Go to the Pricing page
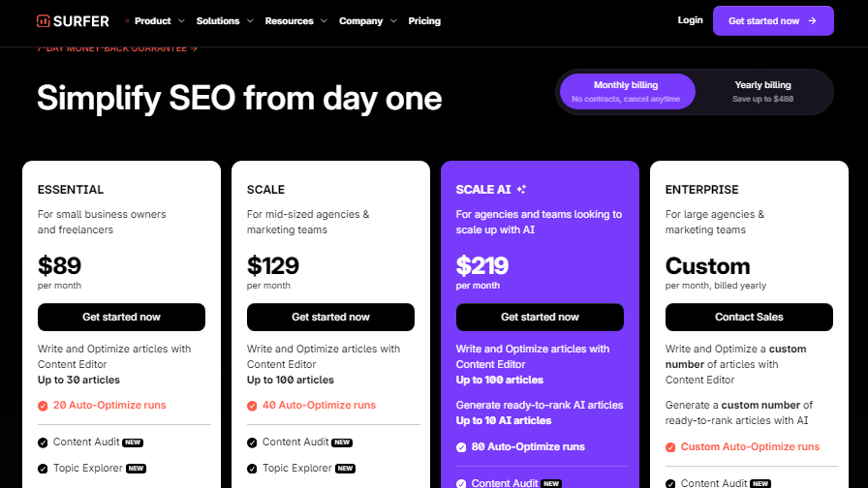Image resolution: width=868 pixels, height=488 pixels. (x=424, y=21)
